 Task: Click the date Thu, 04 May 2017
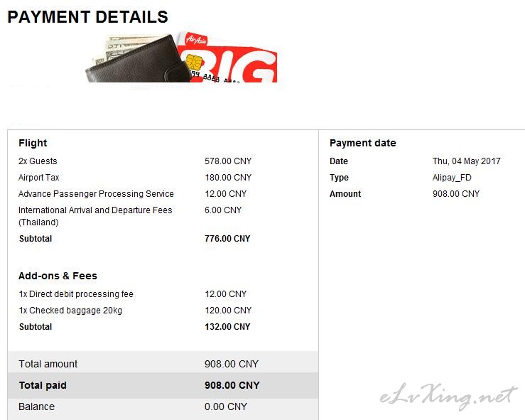coord(466,161)
